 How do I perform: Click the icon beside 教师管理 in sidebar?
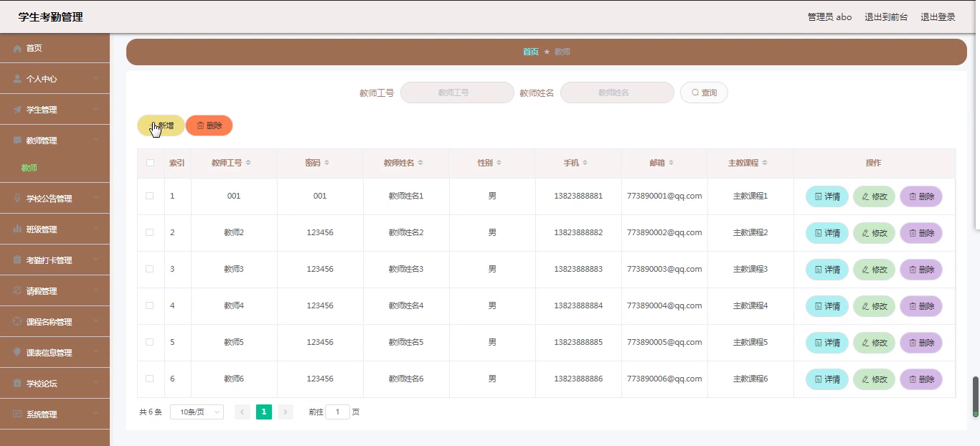pos(17,141)
